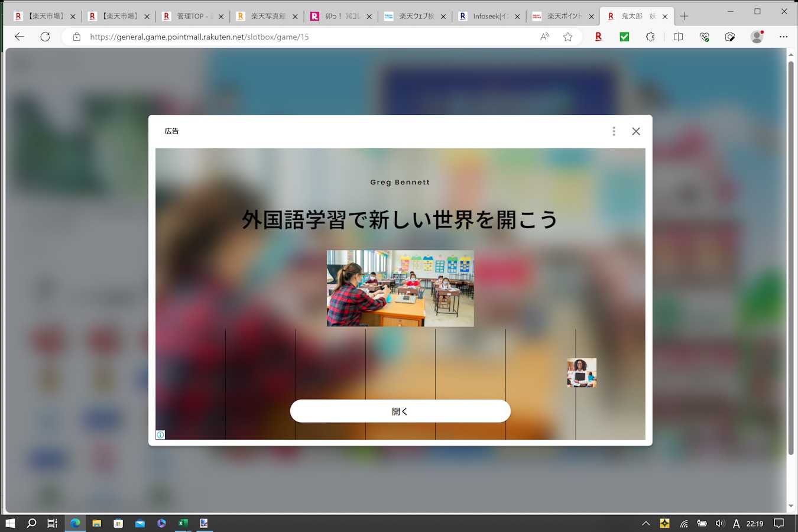The image size is (798, 532).
Task: Refresh the page with the reload icon
Action: 45,37
